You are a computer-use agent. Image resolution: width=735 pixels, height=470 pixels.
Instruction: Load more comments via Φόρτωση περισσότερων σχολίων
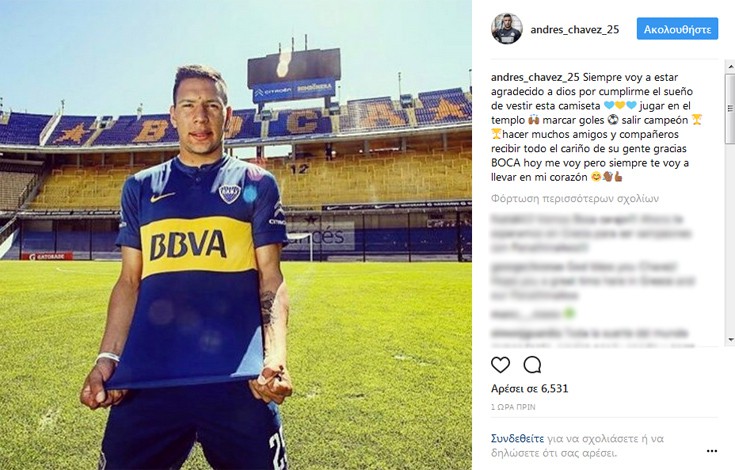tap(575, 199)
